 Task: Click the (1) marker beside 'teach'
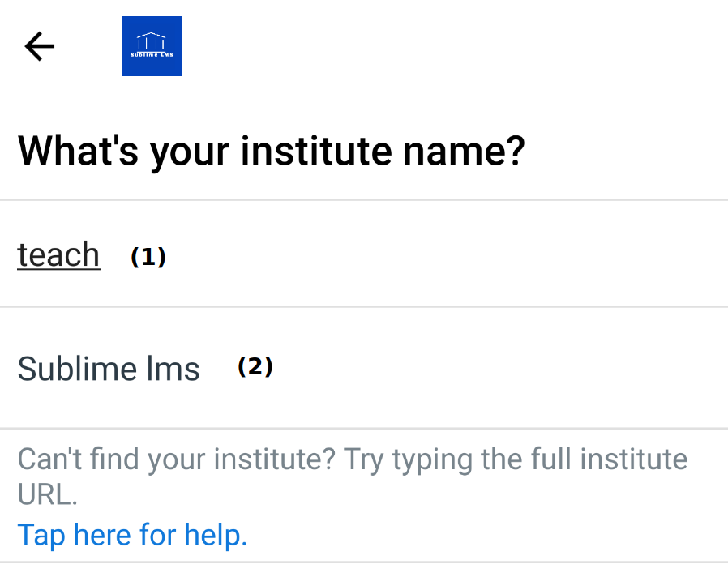(x=148, y=258)
